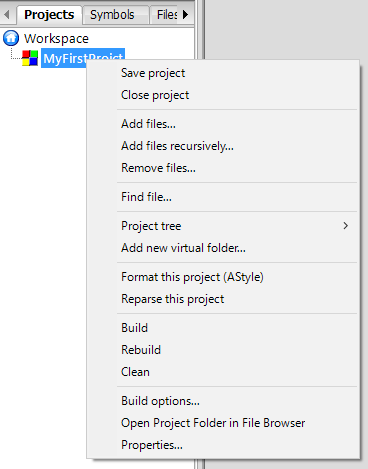This screenshot has height=469, width=368.
Task: Select the Workspace tree node
Action: point(56,38)
